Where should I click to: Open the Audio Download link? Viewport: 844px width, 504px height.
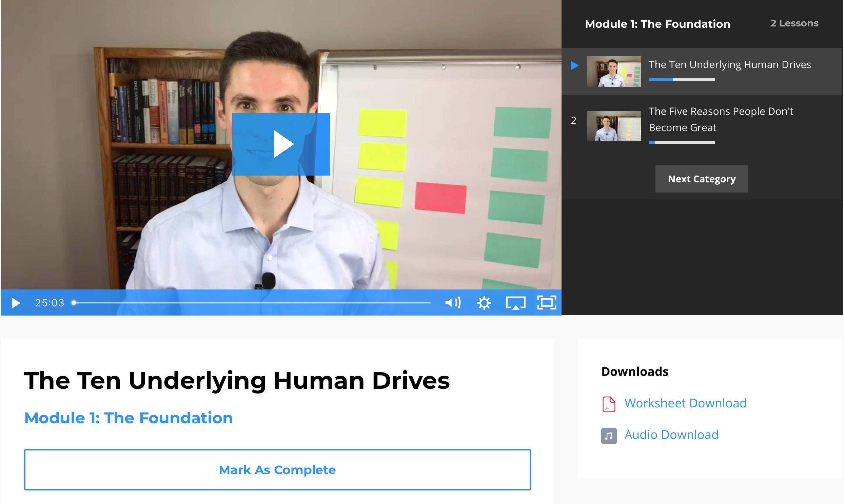671,435
